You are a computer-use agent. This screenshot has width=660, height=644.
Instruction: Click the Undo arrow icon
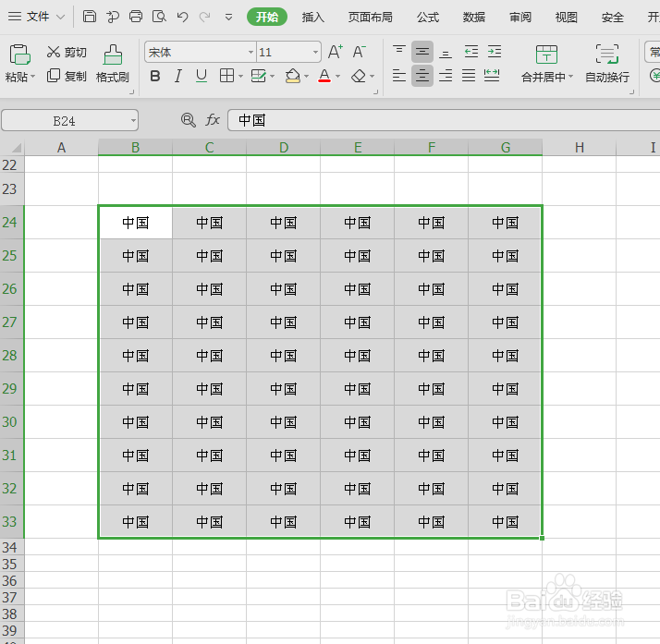[182, 17]
